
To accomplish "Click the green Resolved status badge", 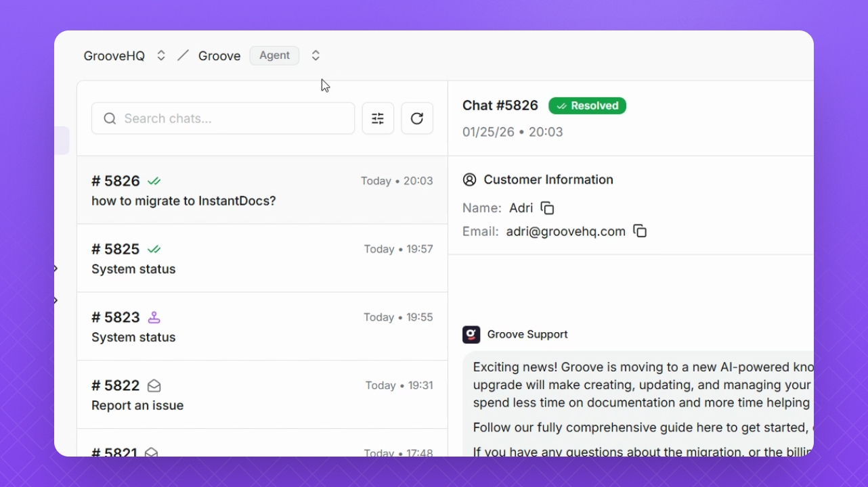I will [587, 106].
